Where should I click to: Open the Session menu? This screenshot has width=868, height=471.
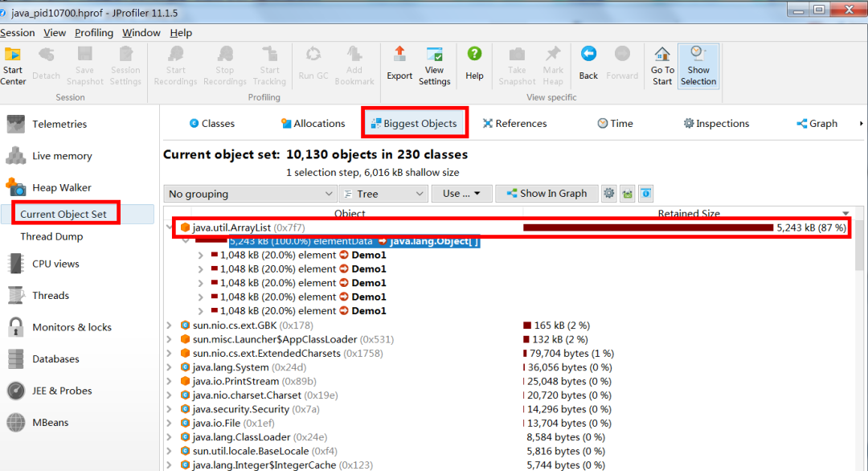click(x=17, y=33)
